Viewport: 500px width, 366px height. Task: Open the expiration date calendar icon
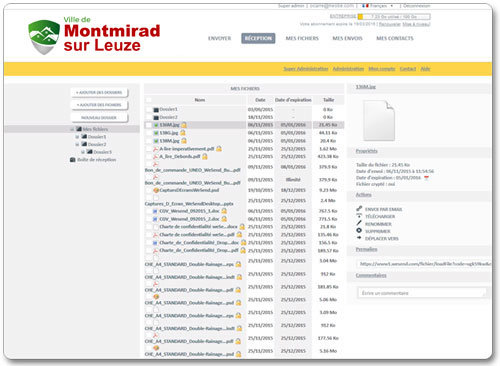[x=426, y=178]
